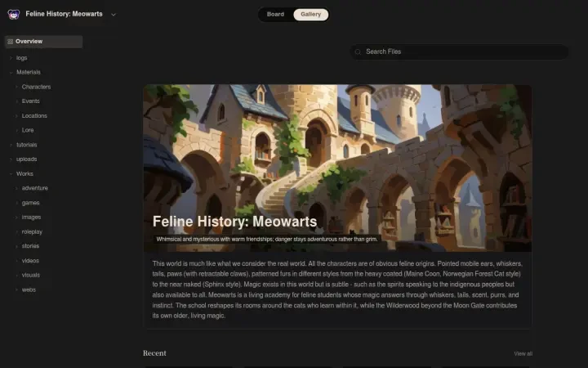This screenshot has height=368, width=588.
Task: Expand the Locations folder chevron
Action: pos(16,116)
